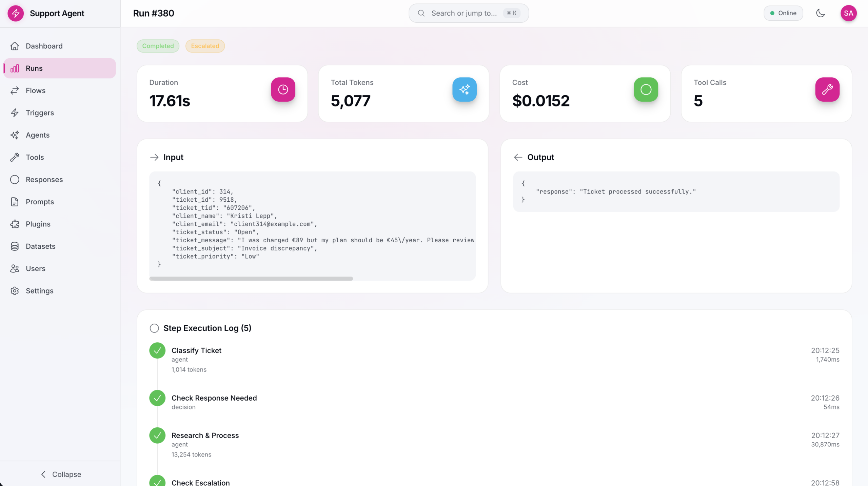Click the Users people icon
The image size is (868, 486).
[15, 269]
